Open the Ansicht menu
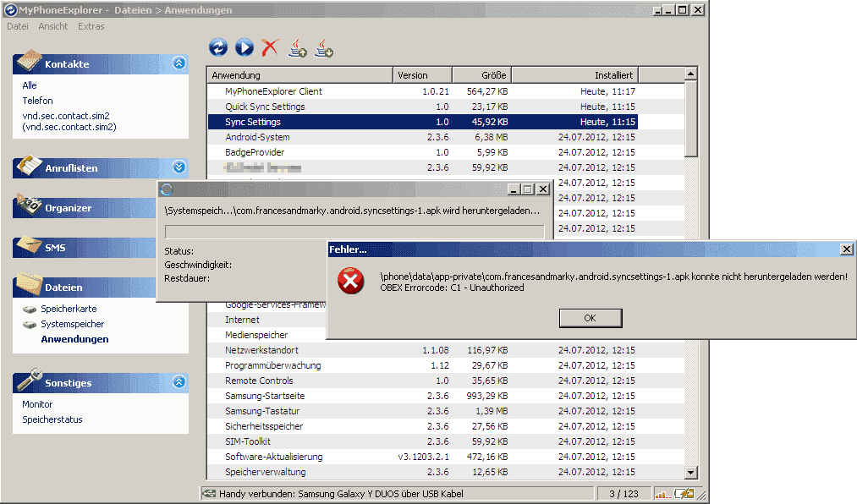This screenshot has width=857, height=504. pos(53,26)
